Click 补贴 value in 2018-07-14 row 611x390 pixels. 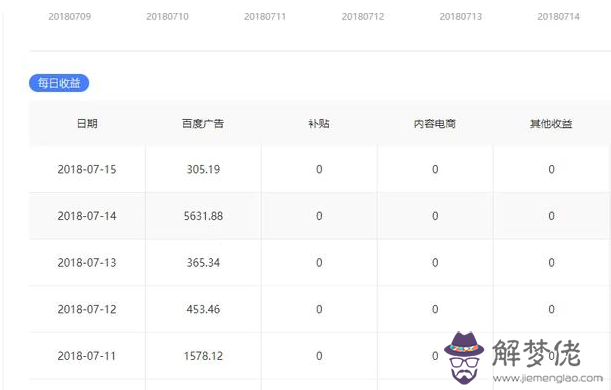[319, 216]
